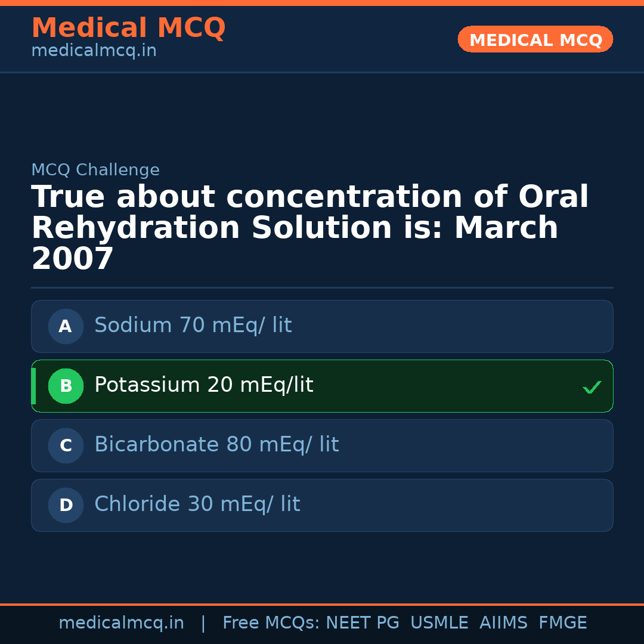
Task: Click the Oral Rehydration Solution question text
Action: [x=309, y=228]
